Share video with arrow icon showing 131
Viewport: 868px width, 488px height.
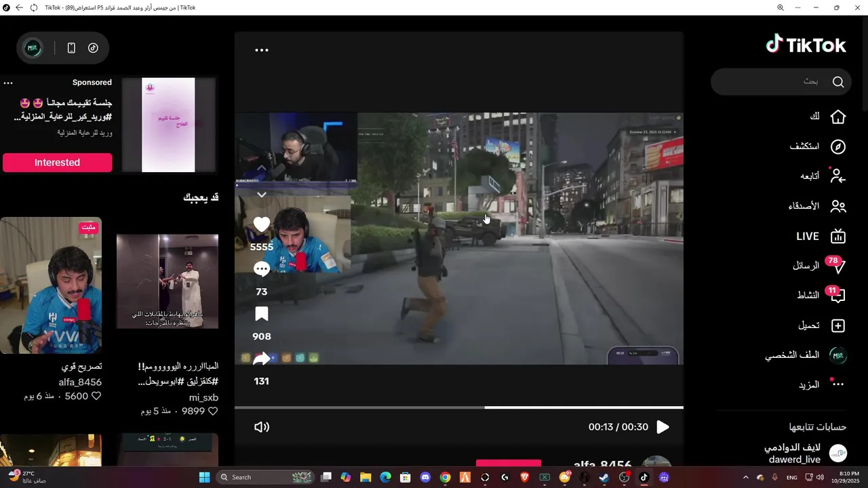(262, 359)
